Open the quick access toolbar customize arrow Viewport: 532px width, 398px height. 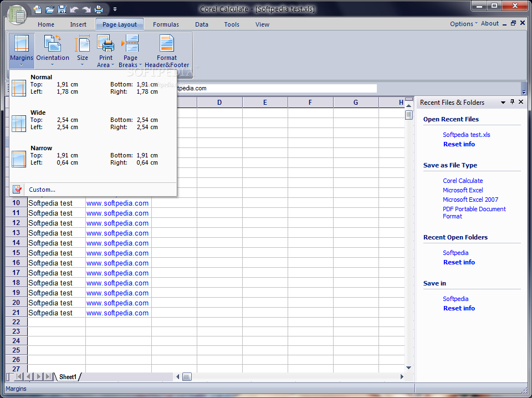[115, 9]
